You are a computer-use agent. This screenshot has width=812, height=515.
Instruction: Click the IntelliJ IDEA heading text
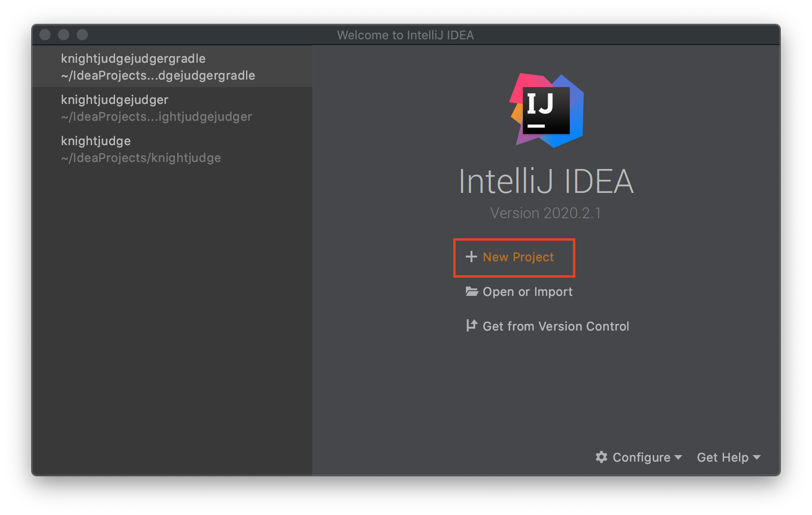point(546,181)
